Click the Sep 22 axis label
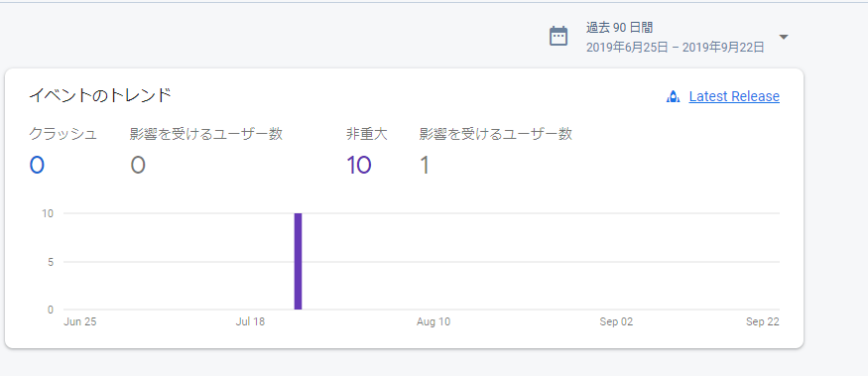The height and width of the screenshot is (376, 868). (x=762, y=321)
